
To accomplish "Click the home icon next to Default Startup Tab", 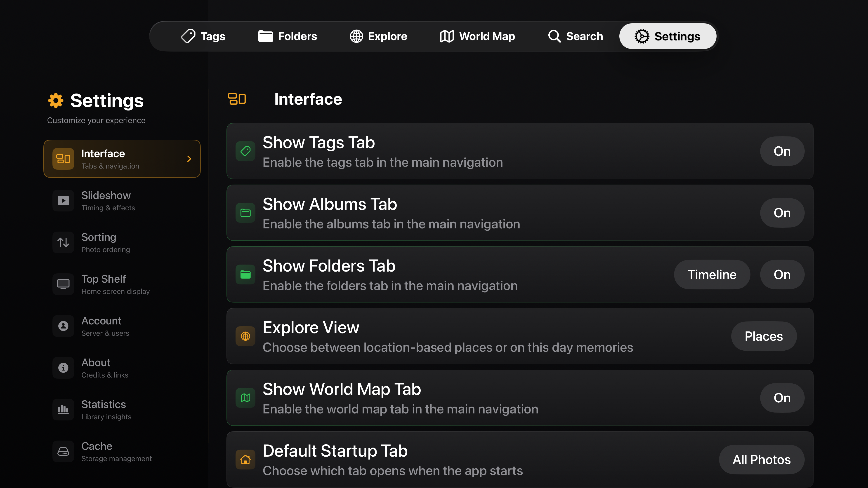I will click(245, 459).
